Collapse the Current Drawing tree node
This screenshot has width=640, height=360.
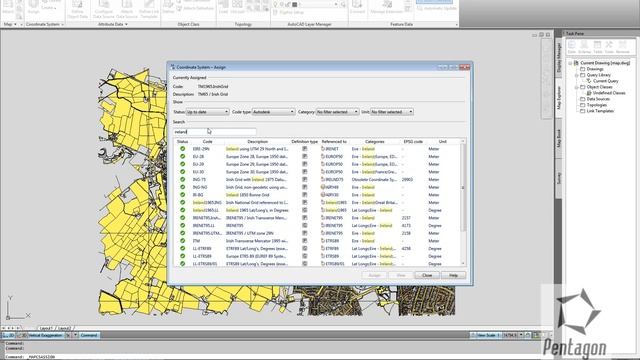pos(570,63)
